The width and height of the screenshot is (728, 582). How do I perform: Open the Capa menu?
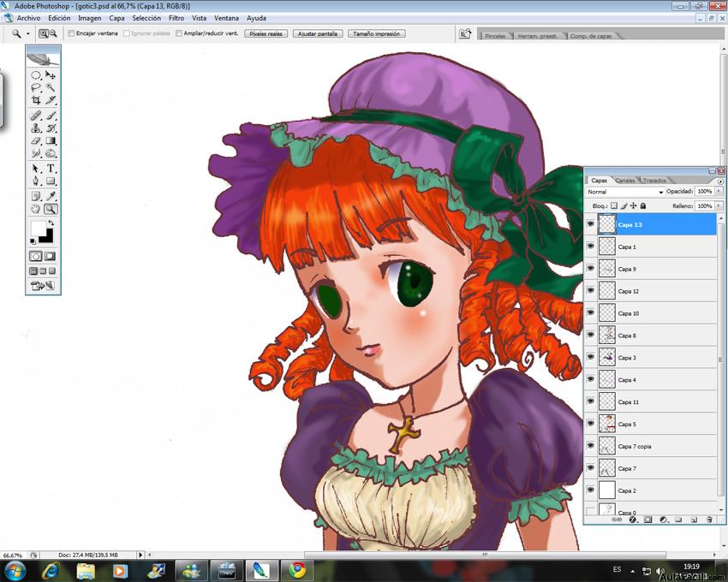(116, 18)
